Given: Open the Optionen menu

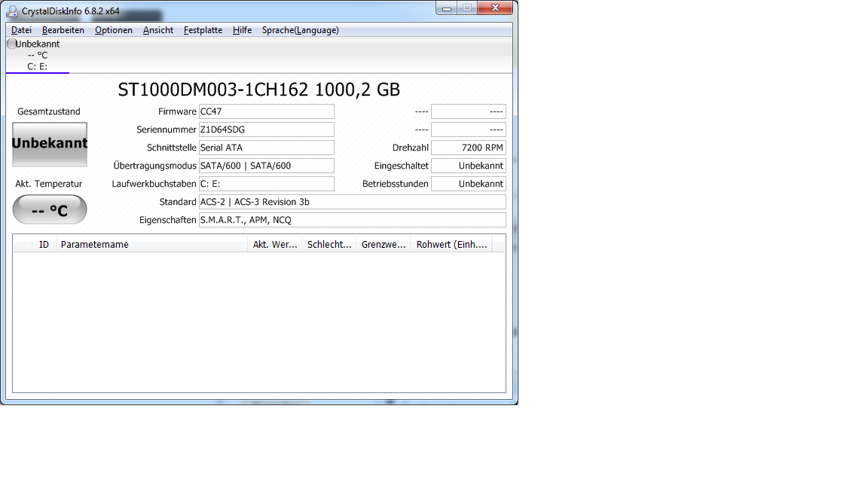Looking at the screenshot, I should click(114, 30).
